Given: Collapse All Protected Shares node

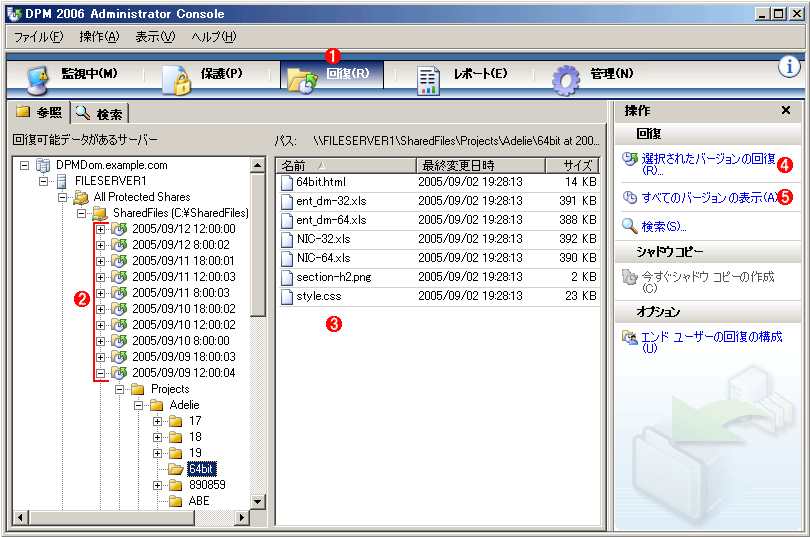Looking at the screenshot, I should [x=63, y=197].
